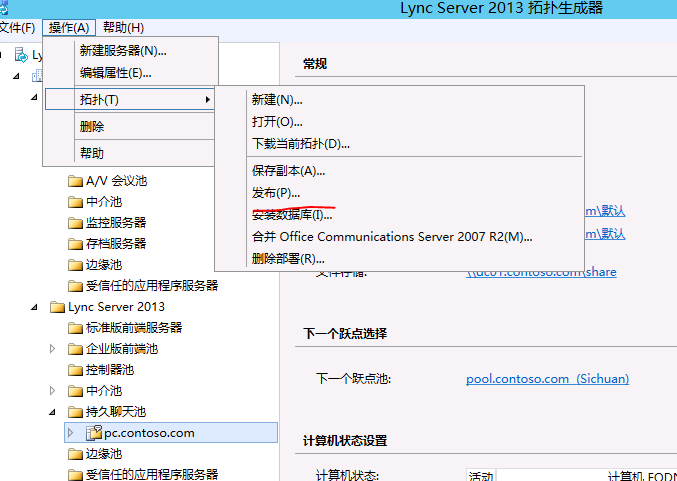Click the A/V 会议池 folder icon
This screenshot has height=481, width=677.
pyautogui.click(x=75, y=181)
